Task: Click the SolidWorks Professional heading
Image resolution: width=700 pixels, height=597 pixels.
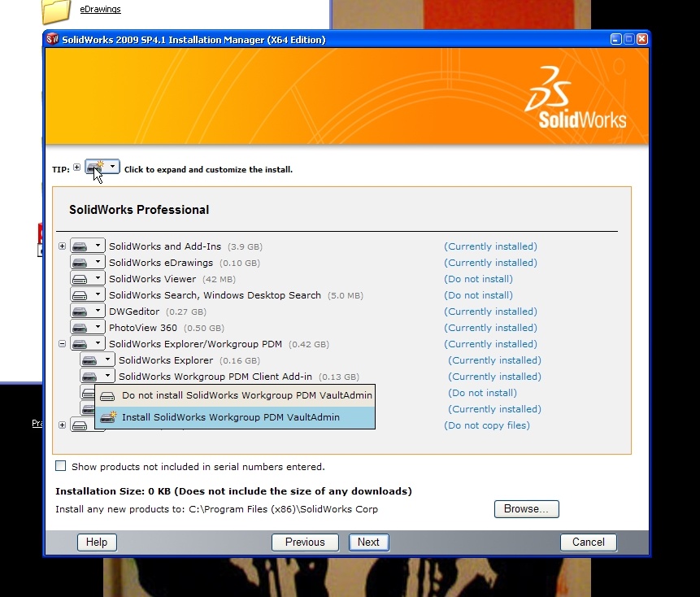Action: click(139, 209)
